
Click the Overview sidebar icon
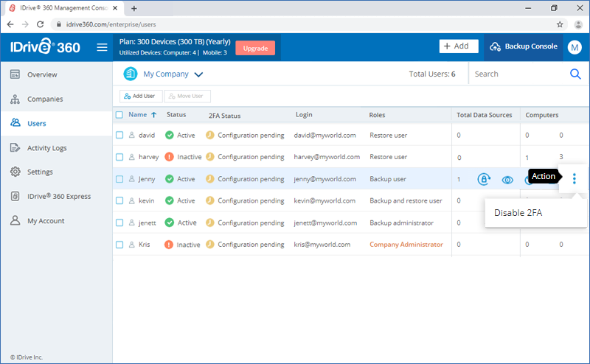coord(15,74)
